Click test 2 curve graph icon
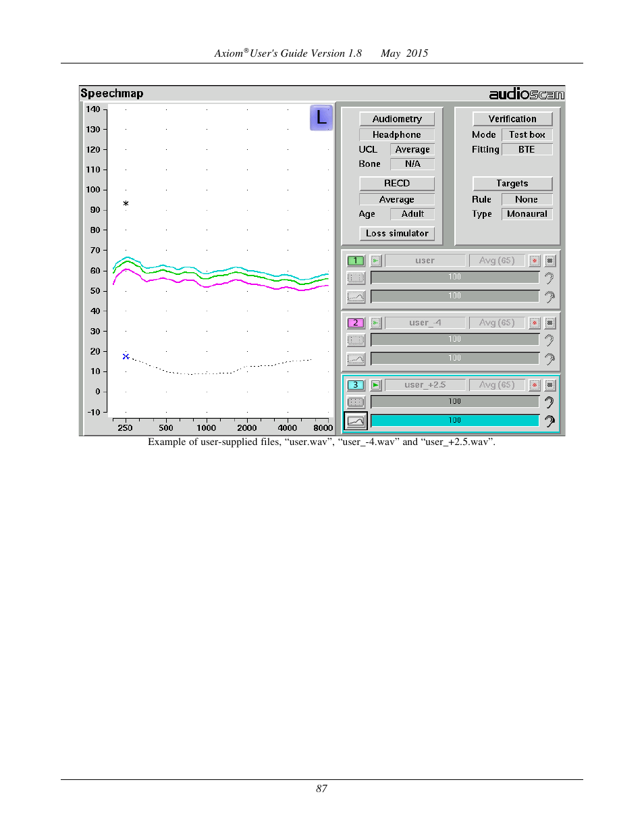 click(356, 359)
